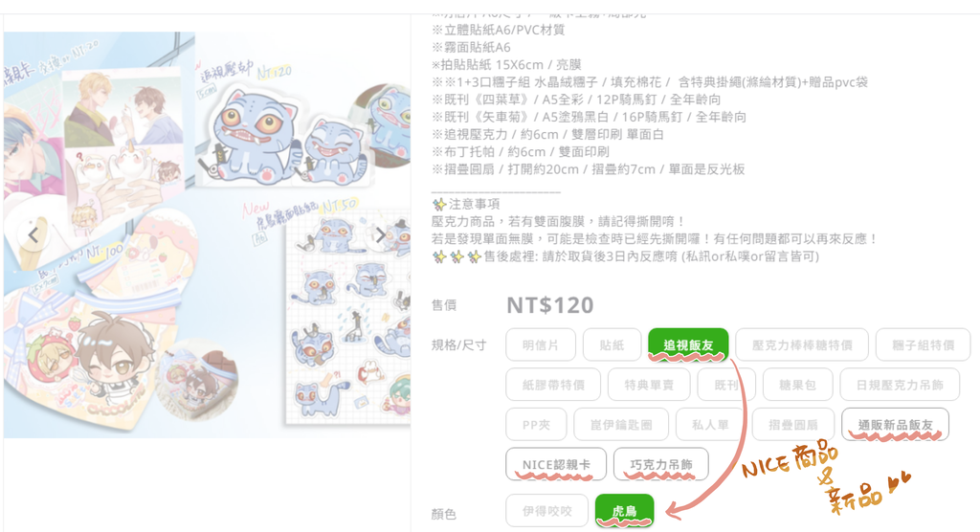980x532 pixels.
Task: Show the previous product image with left arrow
Action: [x=33, y=234]
